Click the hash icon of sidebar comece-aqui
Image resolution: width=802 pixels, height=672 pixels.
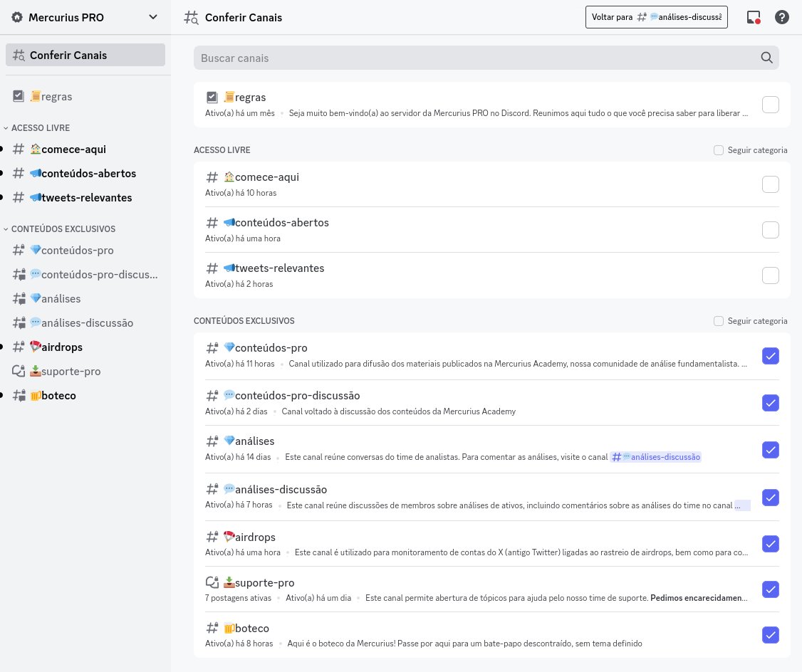pyautogui.click(x=19, y=149)
